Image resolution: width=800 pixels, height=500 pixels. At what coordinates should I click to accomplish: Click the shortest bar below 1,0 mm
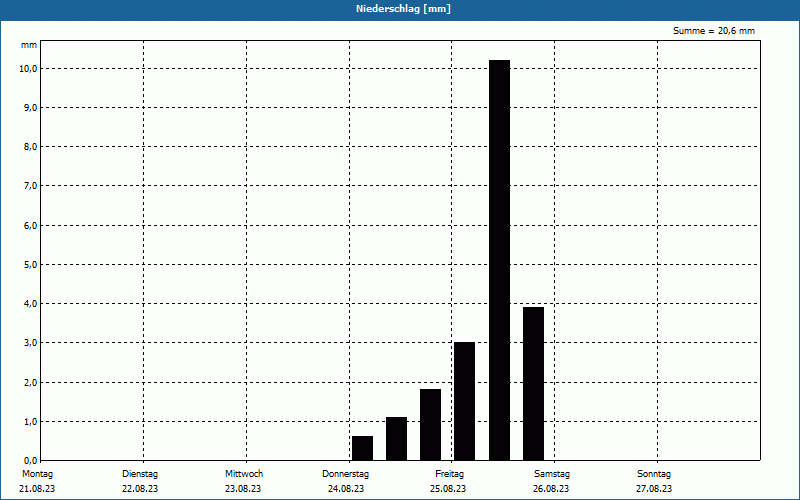pyautogui.click(x=362, y=448)
